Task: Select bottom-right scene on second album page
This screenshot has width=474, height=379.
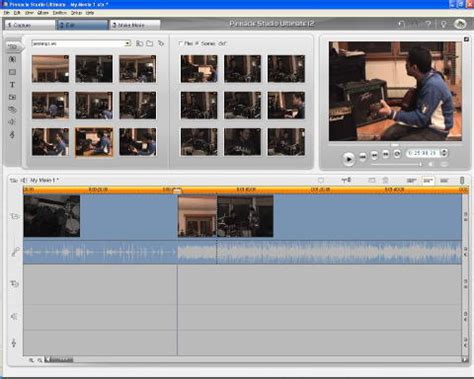Action: coord(286,142)
